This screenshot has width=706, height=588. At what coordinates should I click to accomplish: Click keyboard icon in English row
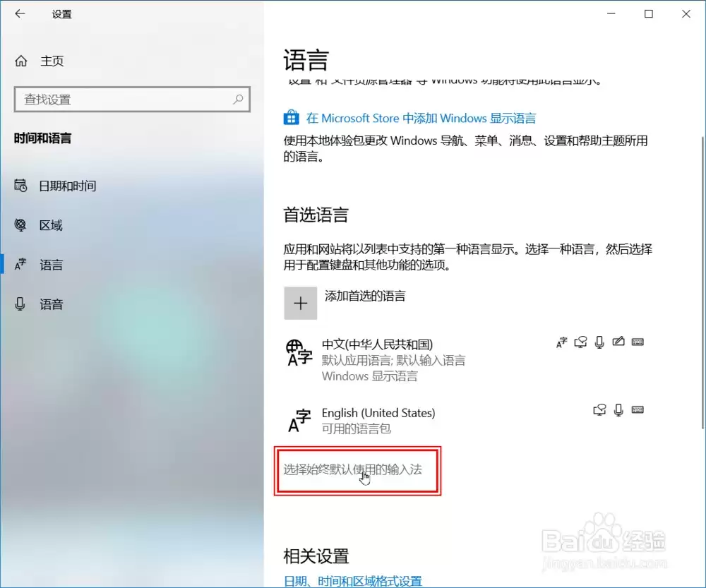[x=638, y=409]
